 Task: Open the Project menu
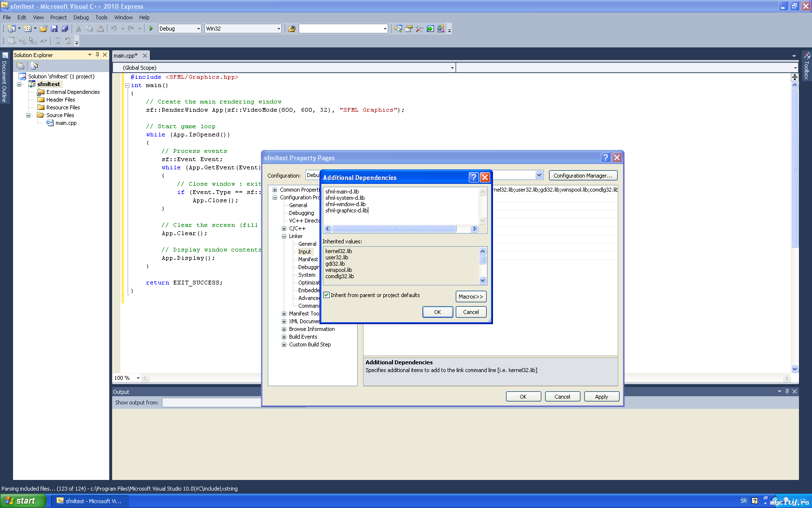pyautogui.click(x=58, y=17)
